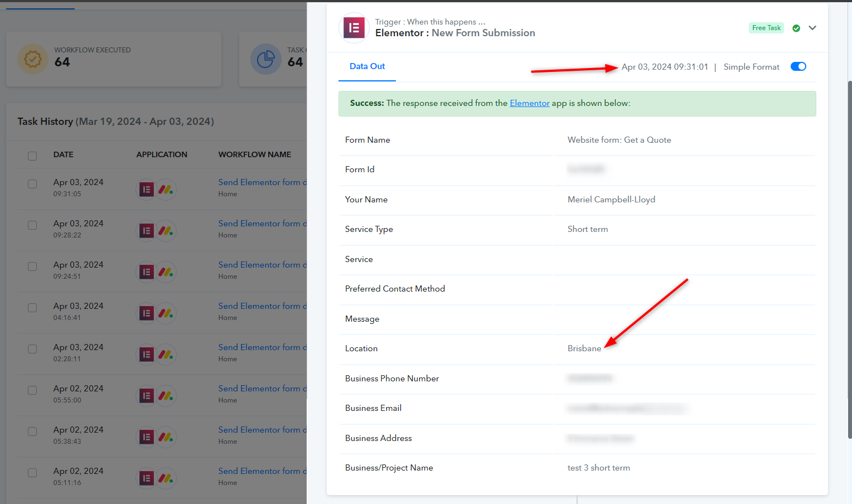Check the Apr 02 05:38:43 task row

(x=32, y=432)
